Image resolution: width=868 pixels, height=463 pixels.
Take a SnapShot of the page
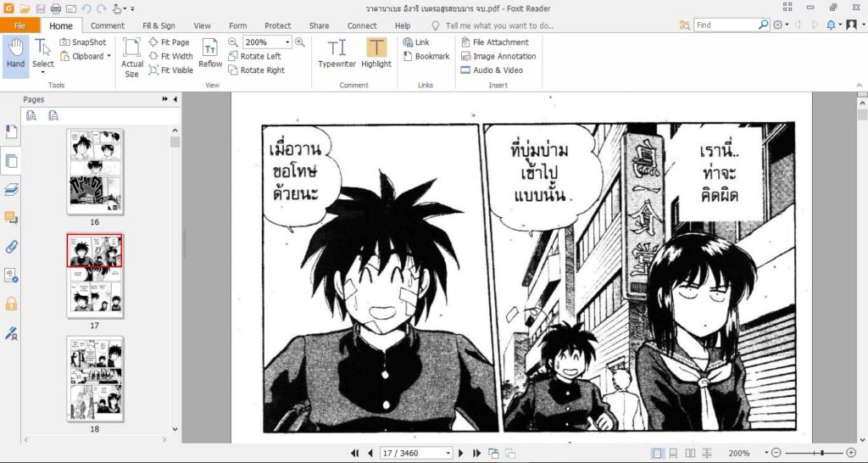(x=83, y=42)
